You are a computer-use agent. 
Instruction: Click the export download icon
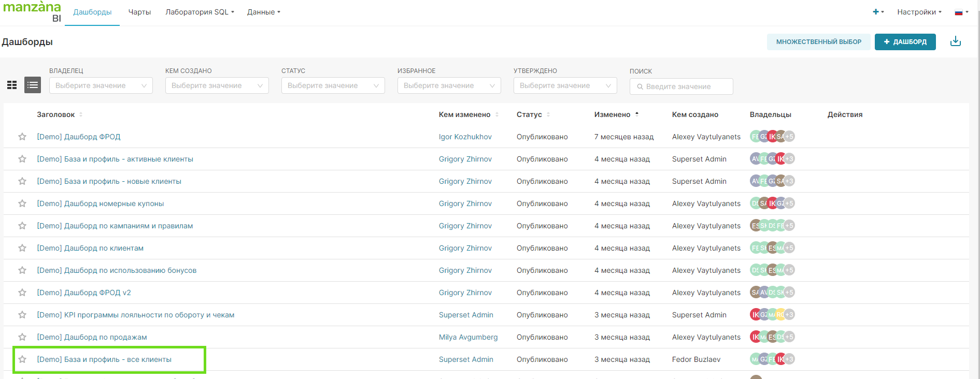point(955,42)
